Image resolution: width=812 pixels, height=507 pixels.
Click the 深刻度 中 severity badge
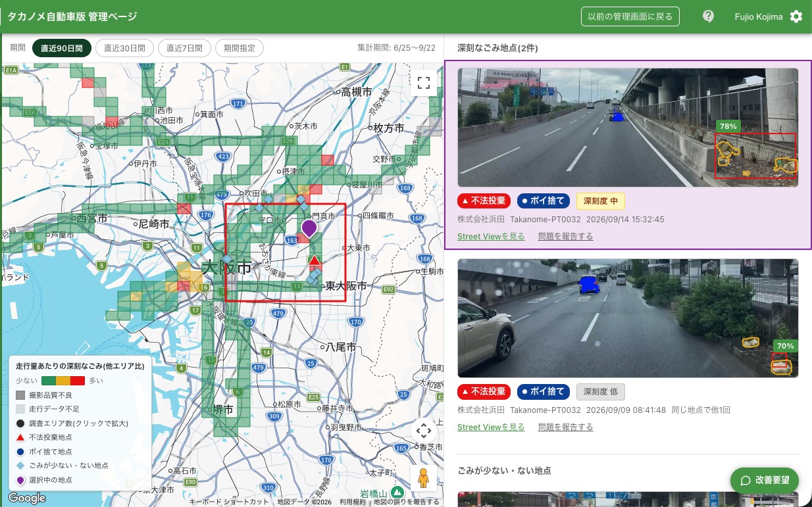pyautogui.click(x=601, y=201)
